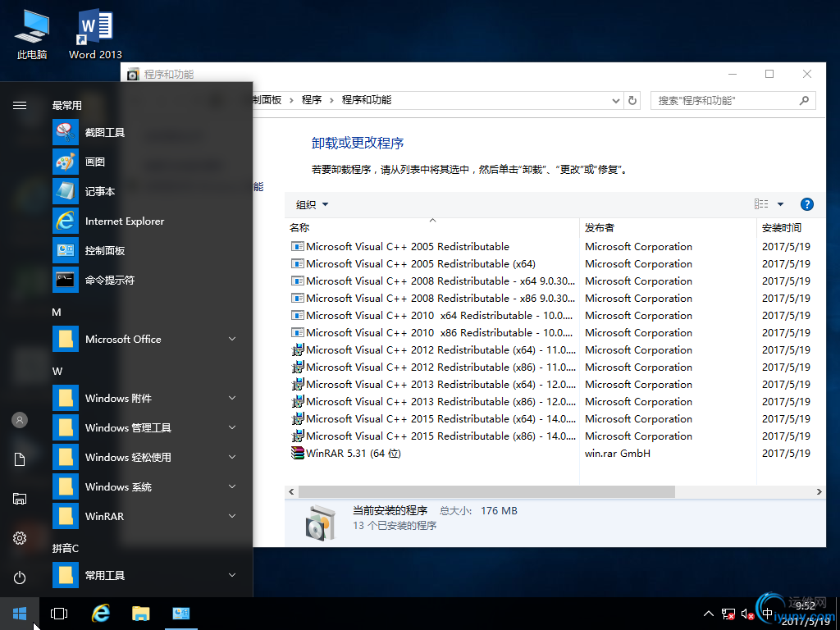
Task: Open Control Panel (控制面板) in Start menu
Action: [146, 250]
